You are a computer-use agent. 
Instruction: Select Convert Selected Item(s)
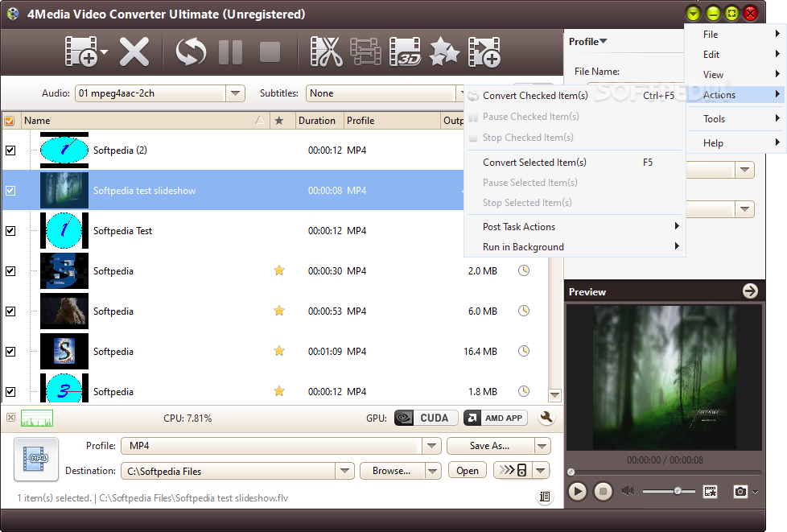pyautogui.click(x=574, y=162)
